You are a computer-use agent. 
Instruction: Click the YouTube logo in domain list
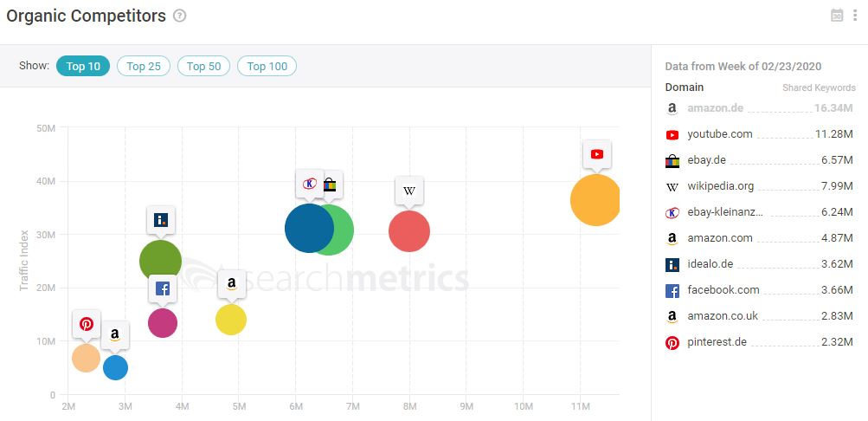(672, 134)
